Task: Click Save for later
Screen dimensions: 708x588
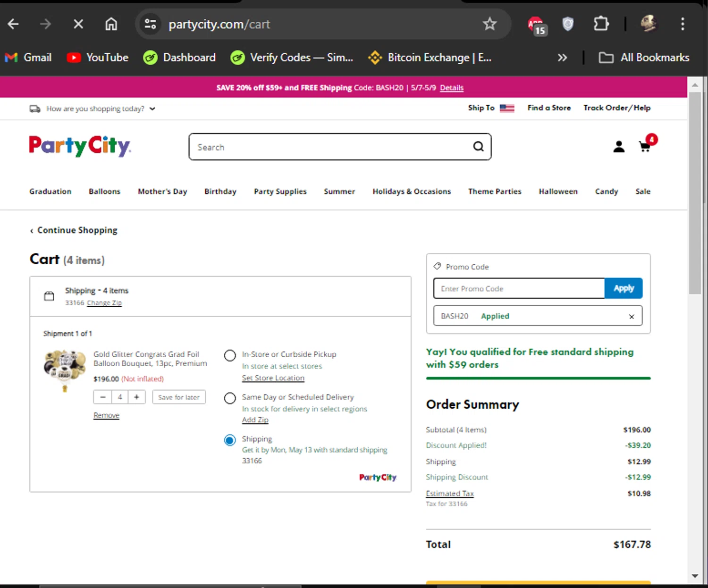Action: (179, 397)
